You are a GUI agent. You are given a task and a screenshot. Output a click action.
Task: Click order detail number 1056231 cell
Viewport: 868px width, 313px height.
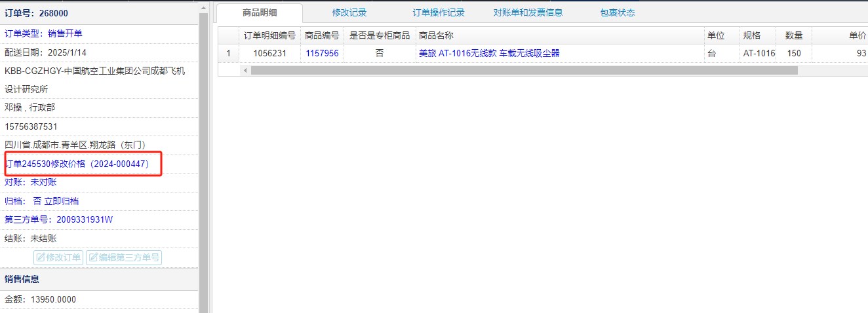pos(269,53)
